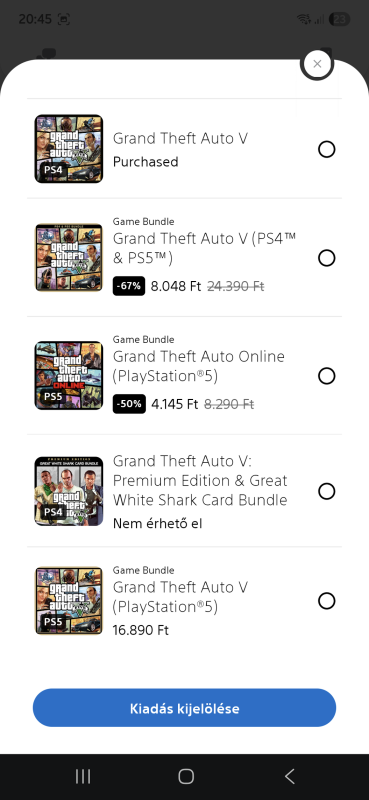
Task: Close the edition selection sheet
Action: click(x=317, y=64)
